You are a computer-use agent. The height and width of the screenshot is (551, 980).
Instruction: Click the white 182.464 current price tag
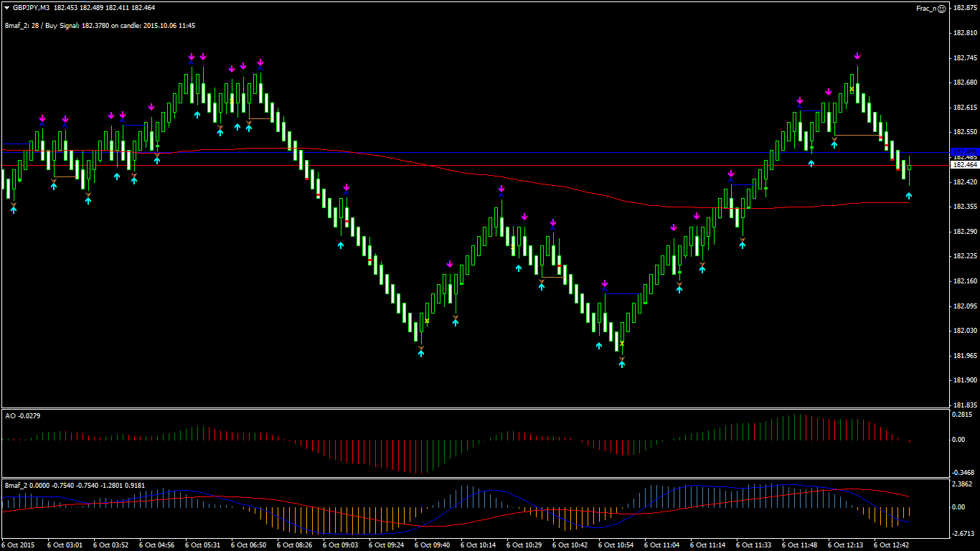click(965, 165)
